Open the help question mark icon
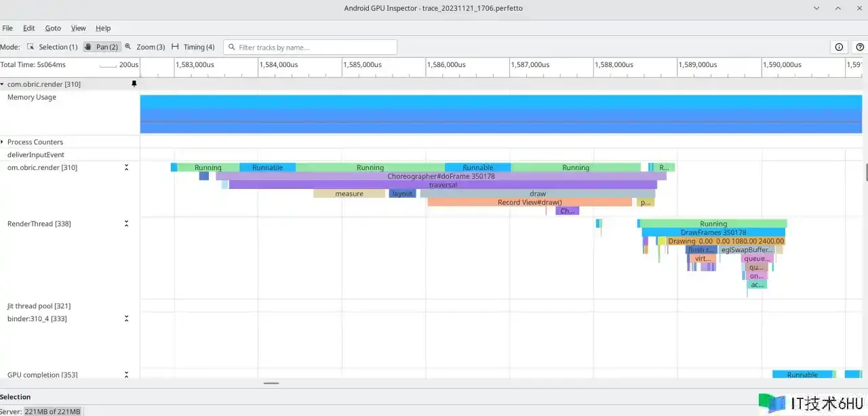 coord(860,47)
